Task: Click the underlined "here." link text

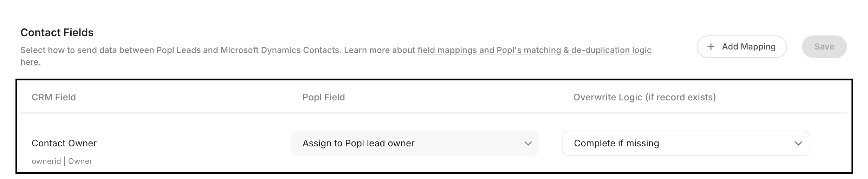Action: click(x=31, y=62)
